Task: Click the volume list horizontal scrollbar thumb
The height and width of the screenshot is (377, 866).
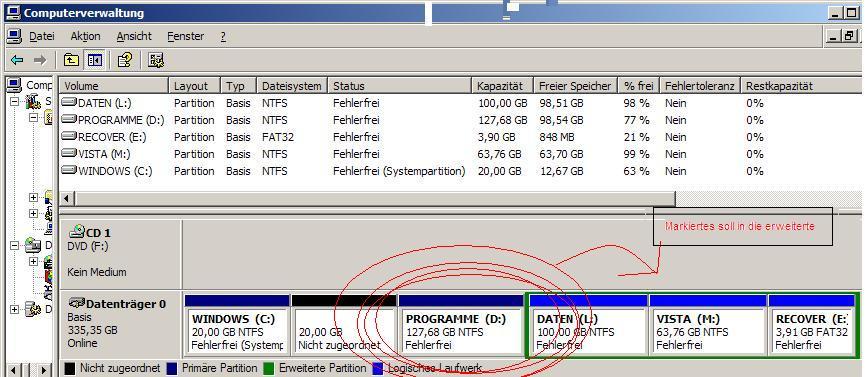Action: click(x=375, y=198)
